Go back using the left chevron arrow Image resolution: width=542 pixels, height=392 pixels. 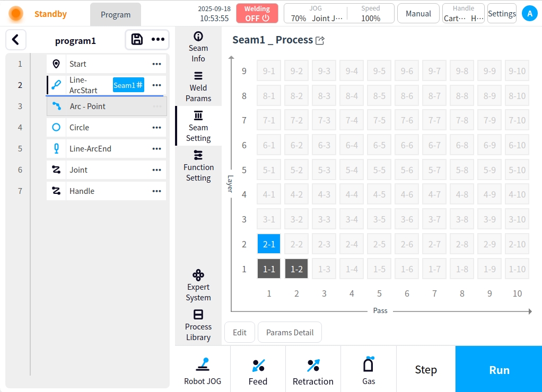point(16,40)
